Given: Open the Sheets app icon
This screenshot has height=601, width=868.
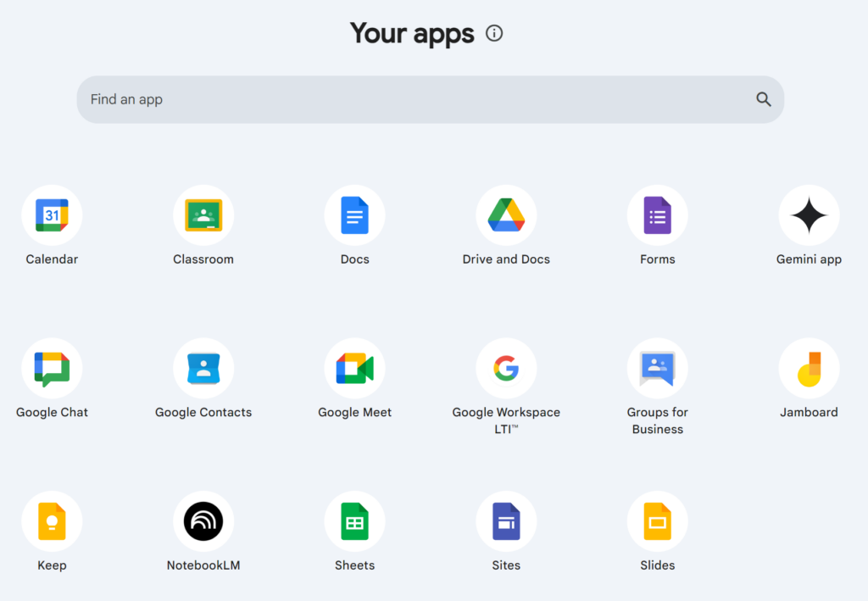Looking at the screenshot, I should tap(354, 521).
